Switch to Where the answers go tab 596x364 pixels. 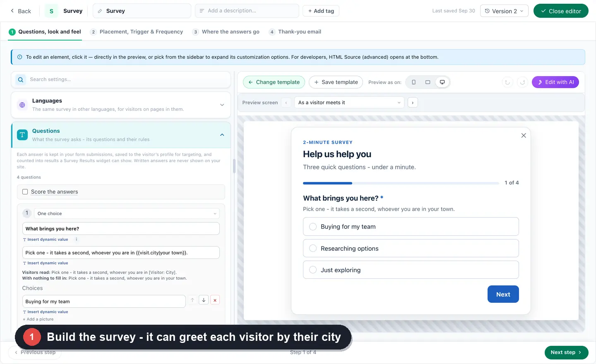coord(226,32)
